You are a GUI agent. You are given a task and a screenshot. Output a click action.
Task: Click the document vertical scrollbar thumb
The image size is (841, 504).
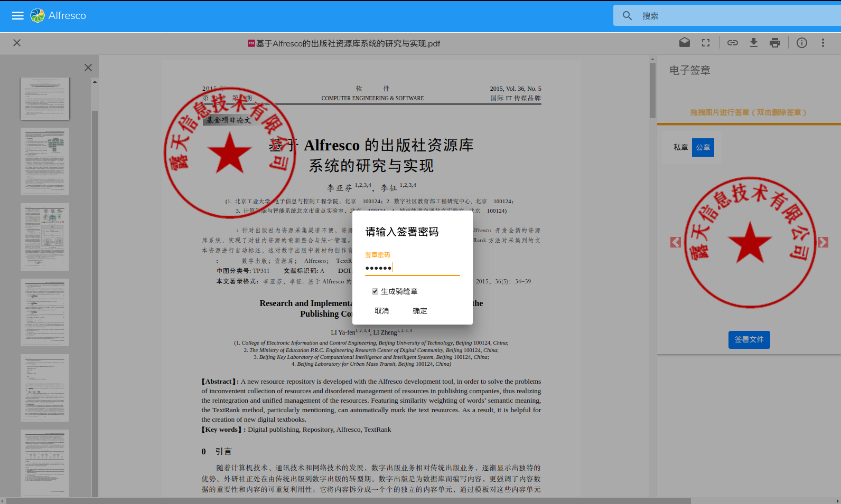652,90
